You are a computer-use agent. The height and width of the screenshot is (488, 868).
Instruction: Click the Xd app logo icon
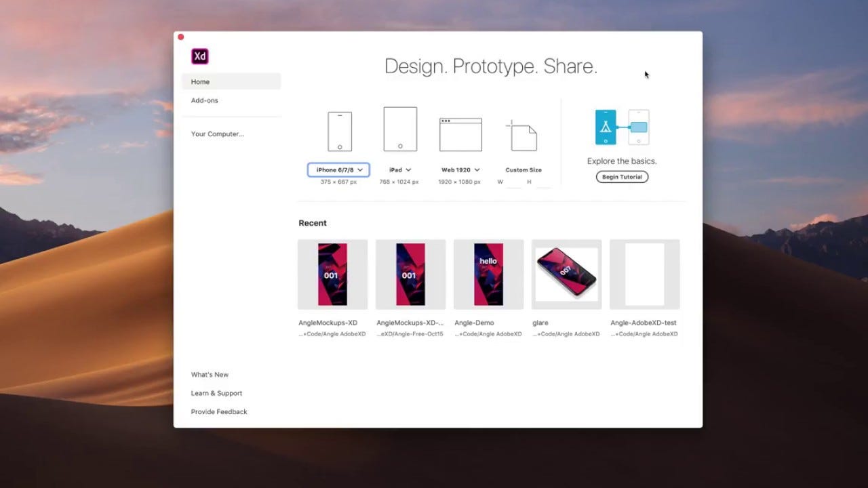pos(199,56)
